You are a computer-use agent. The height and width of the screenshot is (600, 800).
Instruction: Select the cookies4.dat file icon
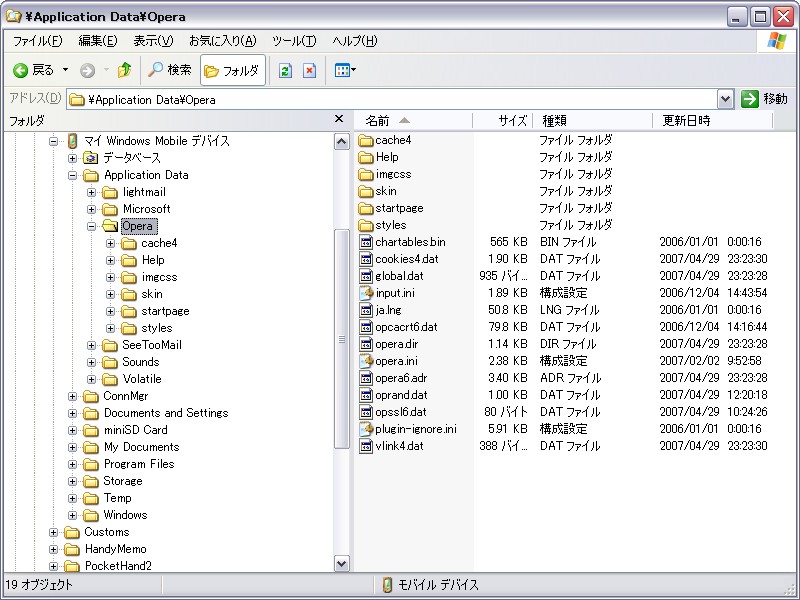[366, 259]
